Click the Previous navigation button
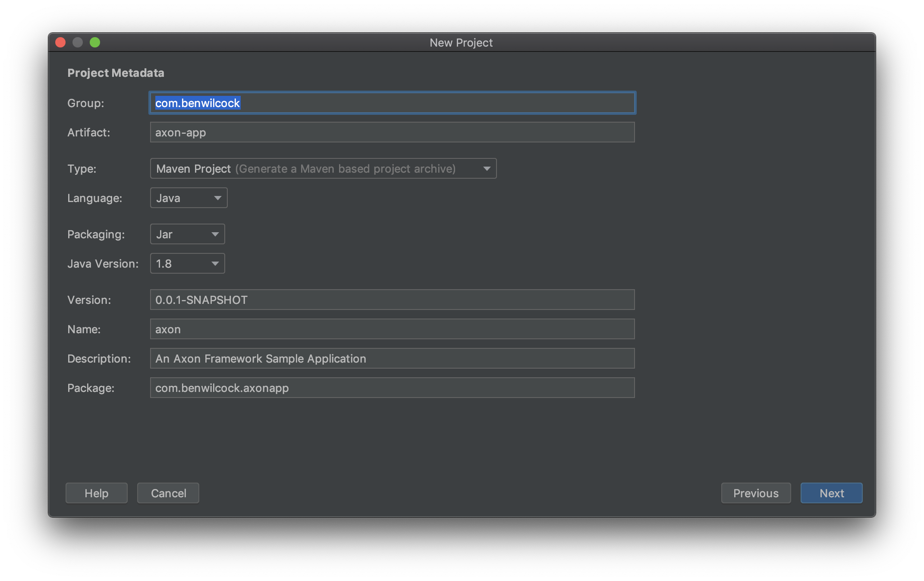Image resolution: width=924 pixels, height=581 pixels. (x=755, y=493)
